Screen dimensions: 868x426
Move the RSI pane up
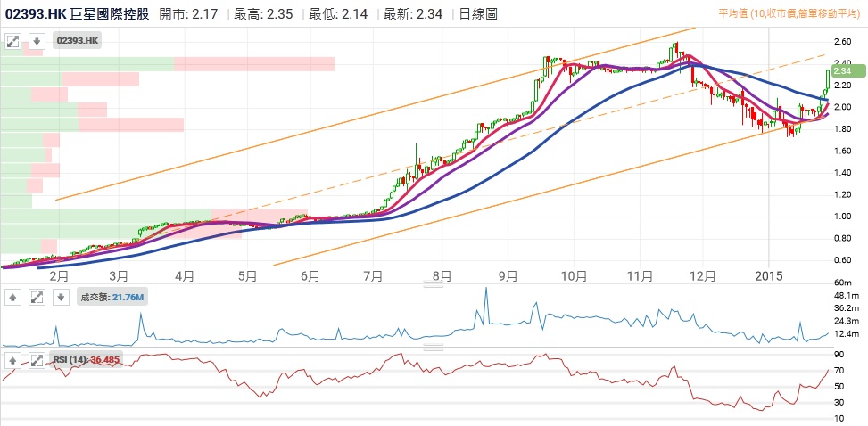(x=13, y=360)
